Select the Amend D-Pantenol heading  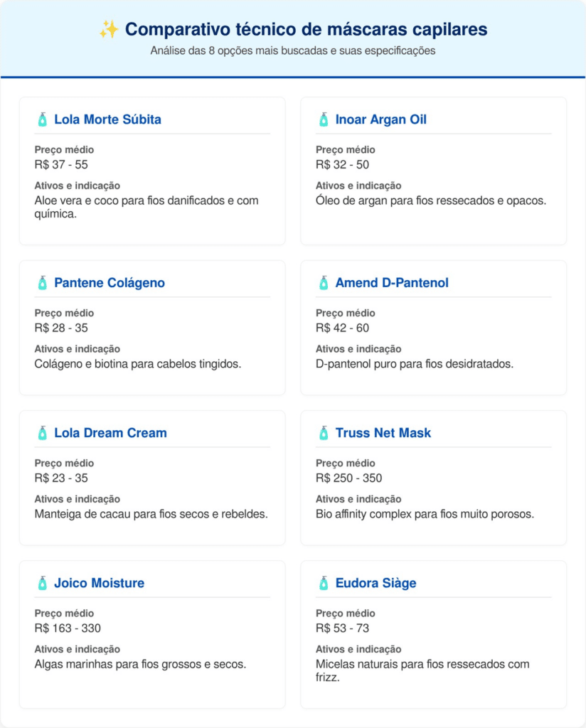[x=392, y=283]
